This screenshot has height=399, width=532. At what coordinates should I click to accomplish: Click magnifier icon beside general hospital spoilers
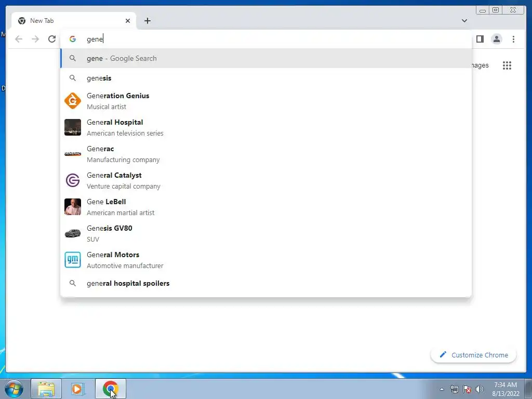tap(73, 283)
